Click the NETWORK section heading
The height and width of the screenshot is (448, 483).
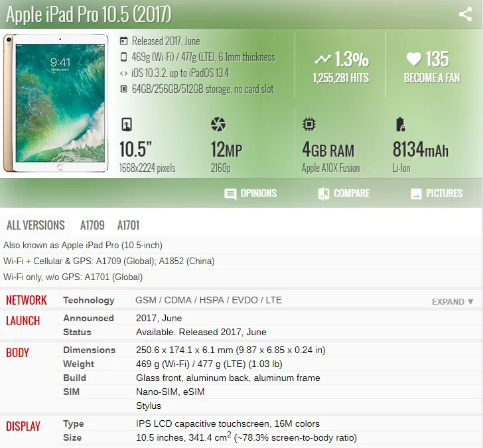click(x=27, y=300)
